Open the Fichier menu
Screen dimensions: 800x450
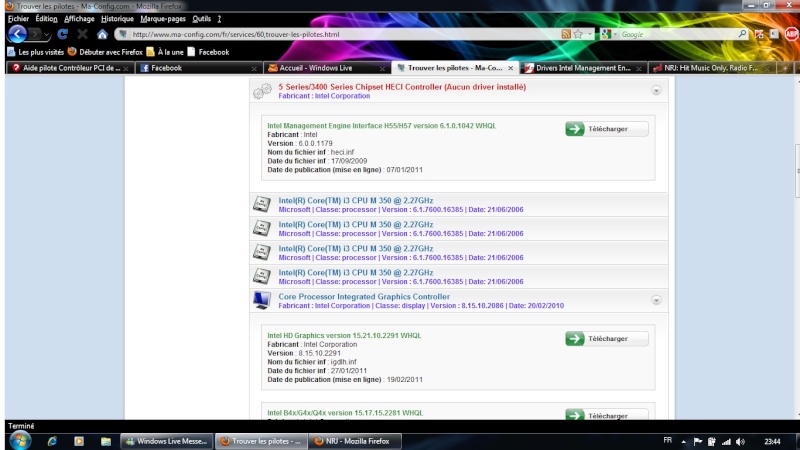click(x=18, y=19)
